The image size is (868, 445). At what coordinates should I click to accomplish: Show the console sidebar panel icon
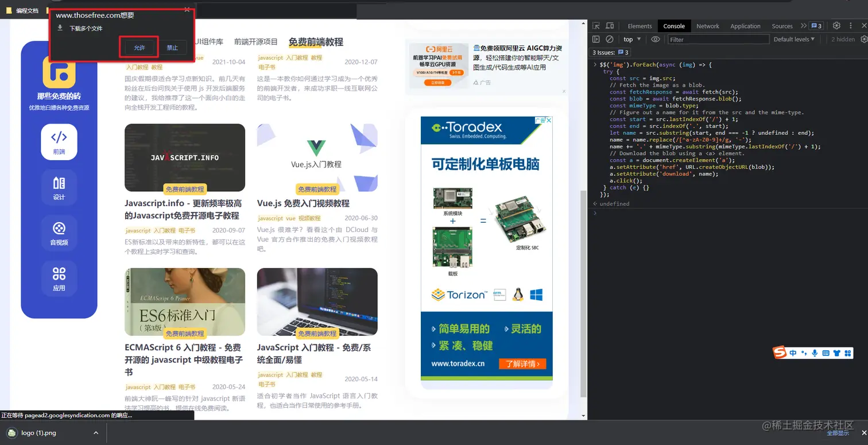pos(596,39)
